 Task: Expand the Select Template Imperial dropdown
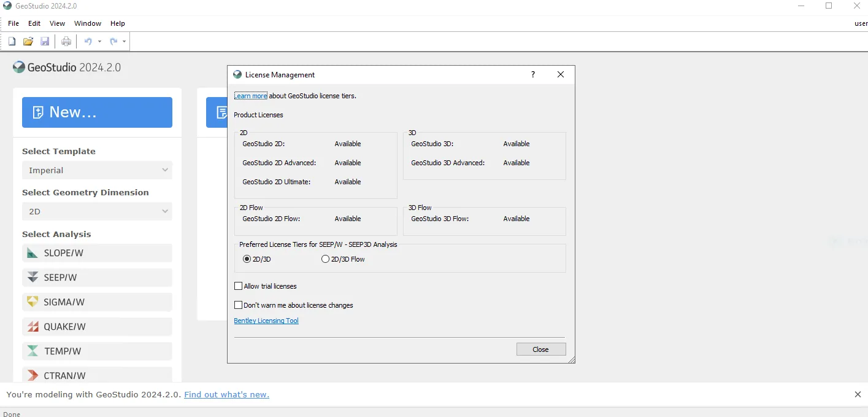coord(97,170)
